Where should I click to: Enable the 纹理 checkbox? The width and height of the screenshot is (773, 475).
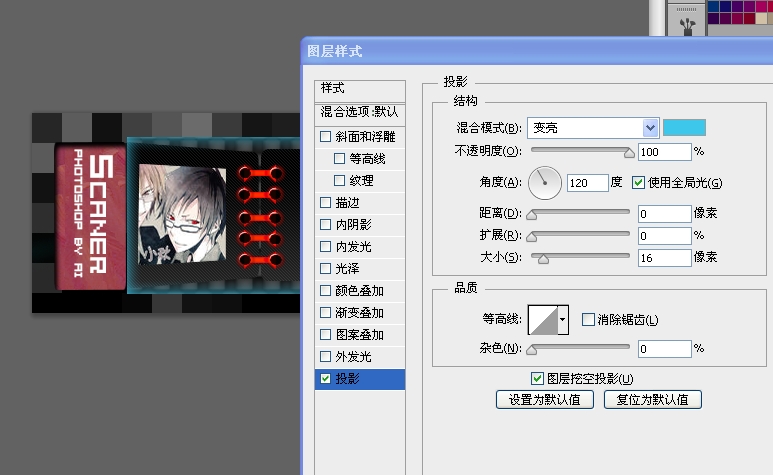(x=339, y=181)
